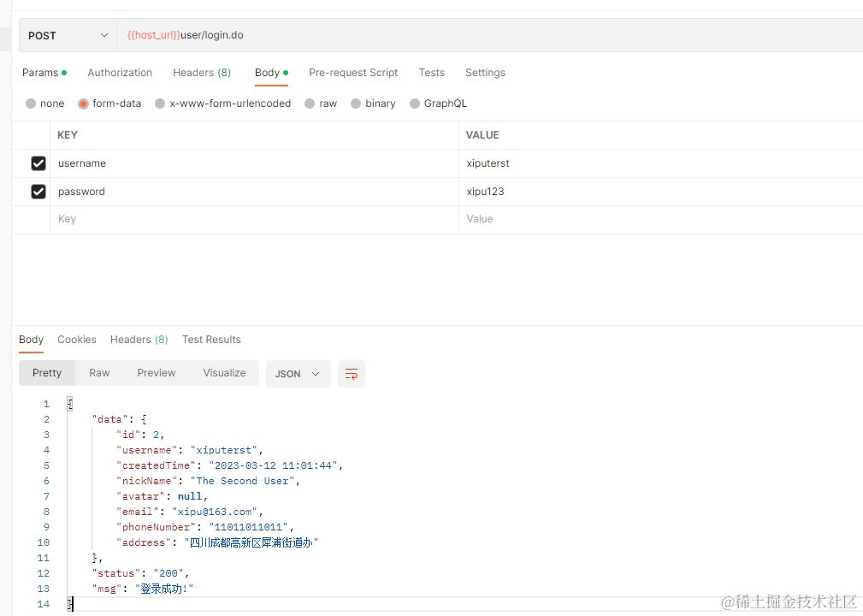Switch to the response Body tab

[x=31, y=340]
